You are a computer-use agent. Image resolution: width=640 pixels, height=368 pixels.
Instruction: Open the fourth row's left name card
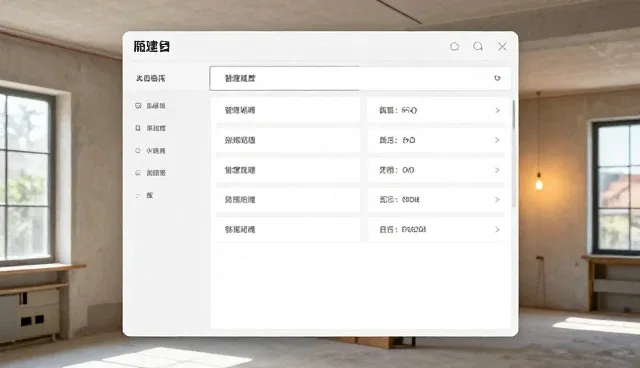(288, 200)
